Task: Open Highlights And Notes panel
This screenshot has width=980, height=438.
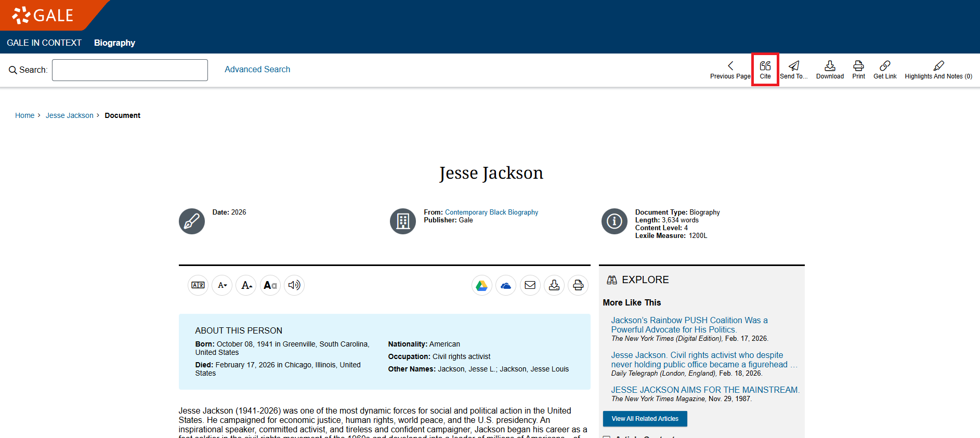Action: pos(938,70)
